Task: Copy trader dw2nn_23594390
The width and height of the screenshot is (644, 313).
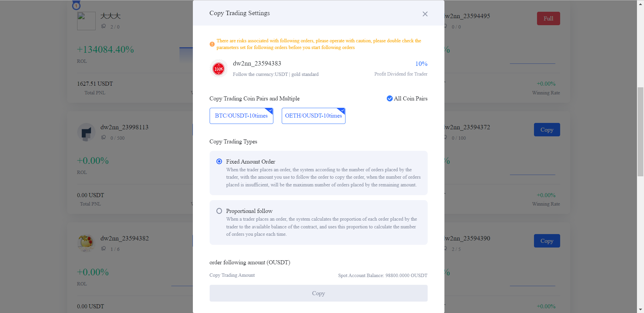Action: click(547, 241)
